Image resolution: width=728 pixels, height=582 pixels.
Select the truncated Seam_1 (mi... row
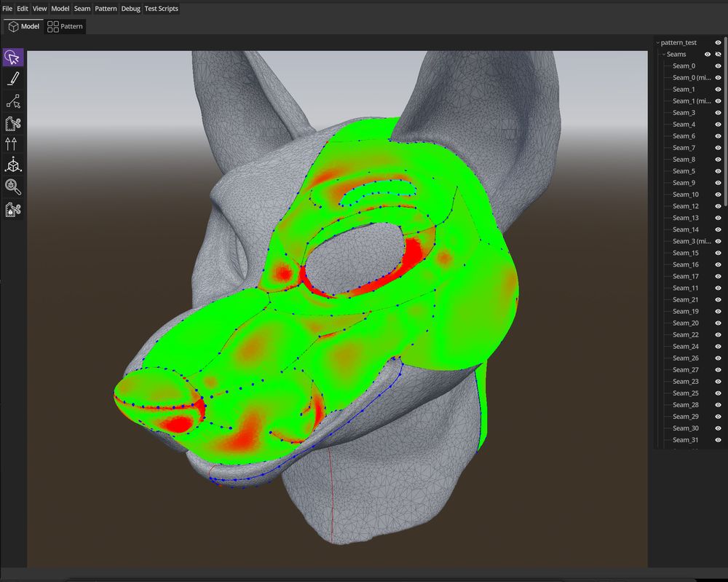(690, 101)
